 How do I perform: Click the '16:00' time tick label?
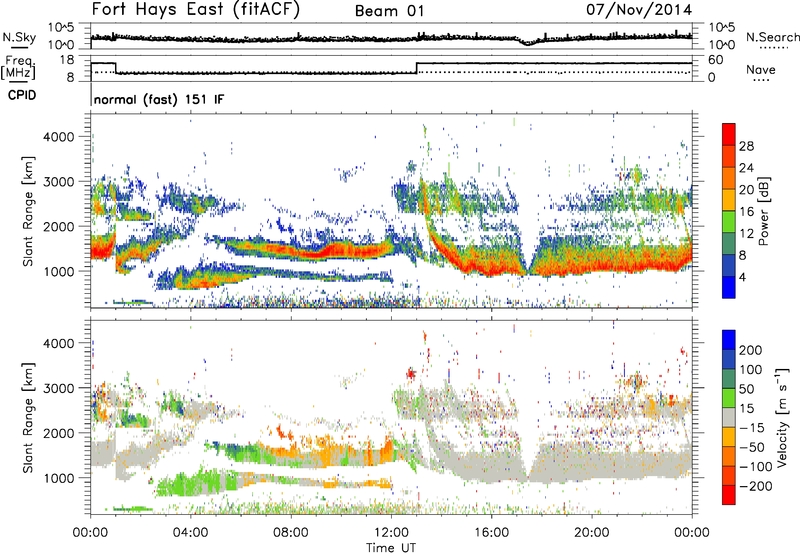click(491, 533)
